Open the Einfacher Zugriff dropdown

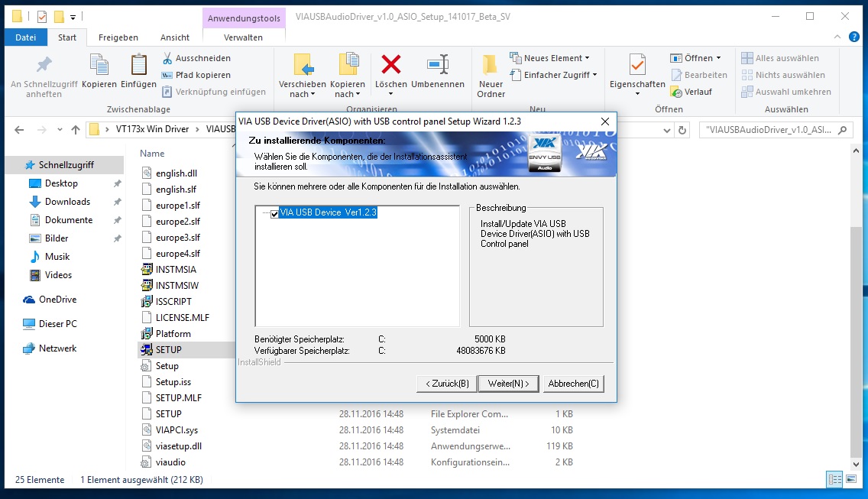point(594,75)
